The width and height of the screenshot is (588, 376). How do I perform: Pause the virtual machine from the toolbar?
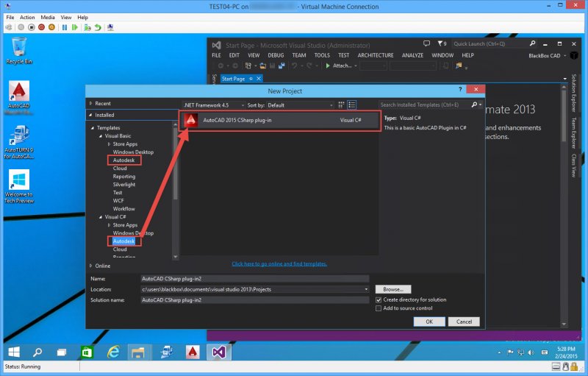(x=65, y=27)
